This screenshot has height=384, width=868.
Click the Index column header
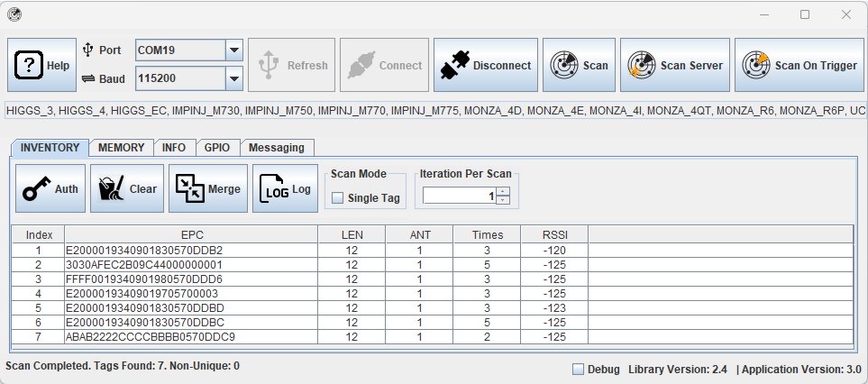point(39,234)
